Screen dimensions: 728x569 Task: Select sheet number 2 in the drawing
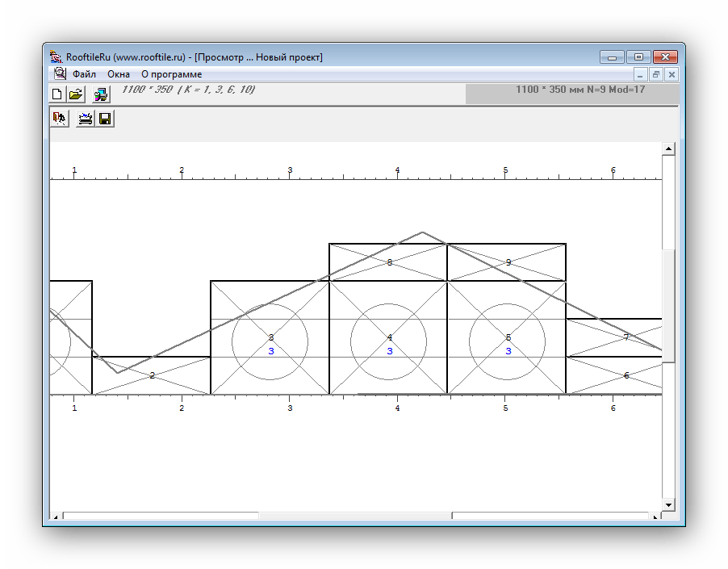(x=152, y=375)
